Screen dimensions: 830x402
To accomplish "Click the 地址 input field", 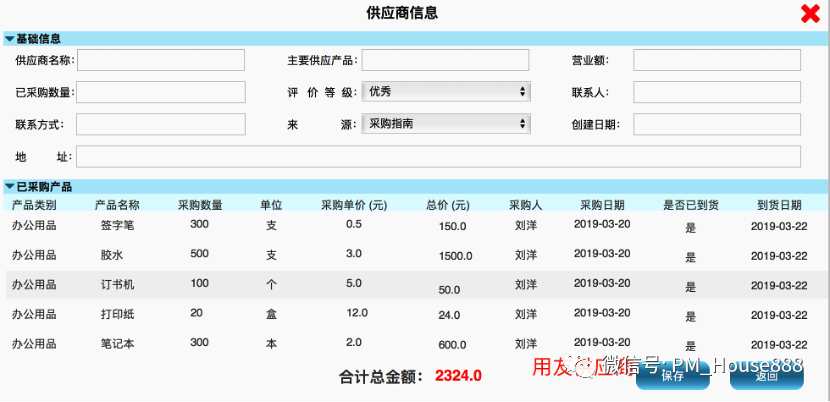I will pyautogui.click(x=438, y=157).
